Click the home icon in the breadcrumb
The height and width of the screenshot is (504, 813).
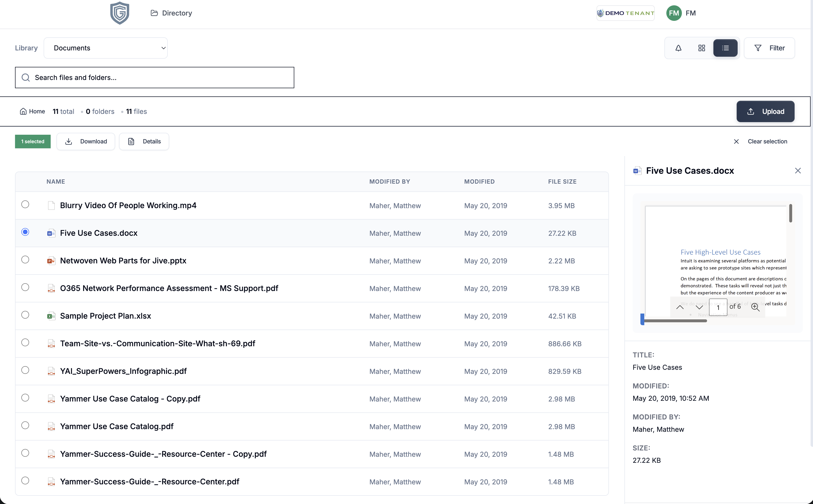point(23,111)
